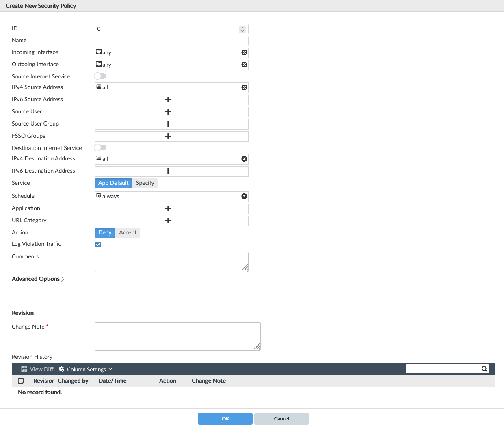The height and width of the screenshot is (427, 504).
Task: Check the select-all revision history checkbox
Action: coord(21,381)
